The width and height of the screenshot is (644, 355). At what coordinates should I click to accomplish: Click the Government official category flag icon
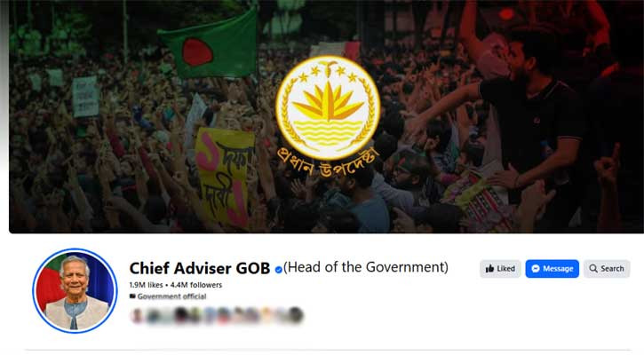(x=132, y=296)
